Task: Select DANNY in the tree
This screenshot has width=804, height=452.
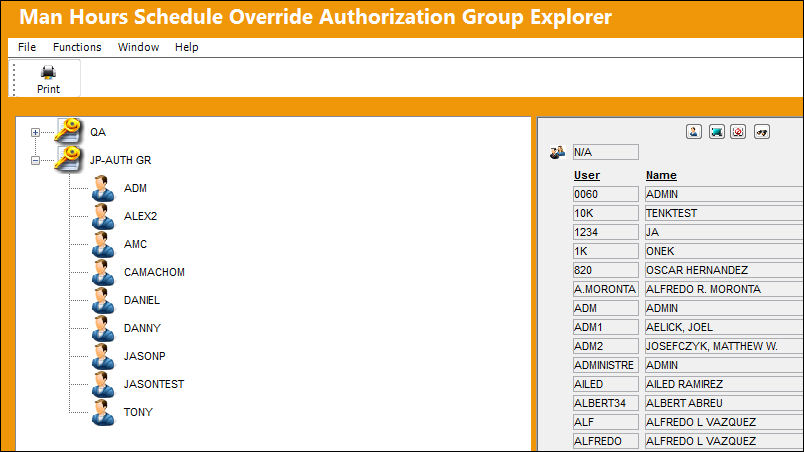Action: (x=143, y=328)
